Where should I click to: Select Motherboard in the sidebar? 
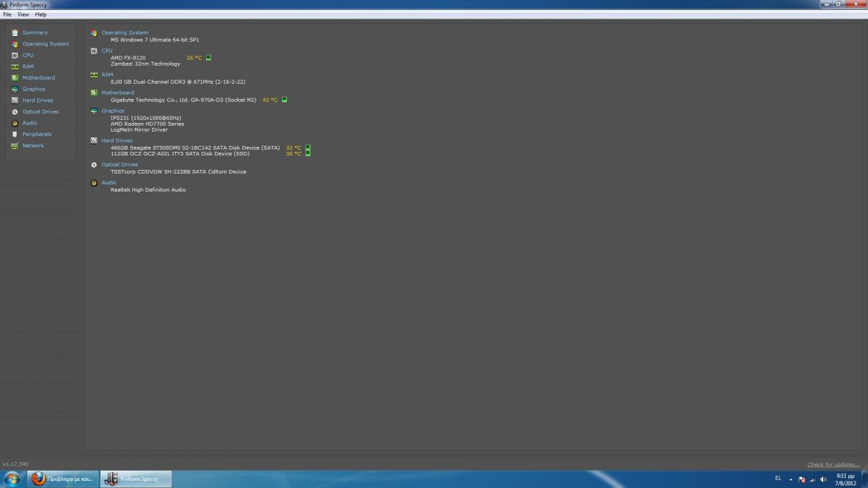38,78
